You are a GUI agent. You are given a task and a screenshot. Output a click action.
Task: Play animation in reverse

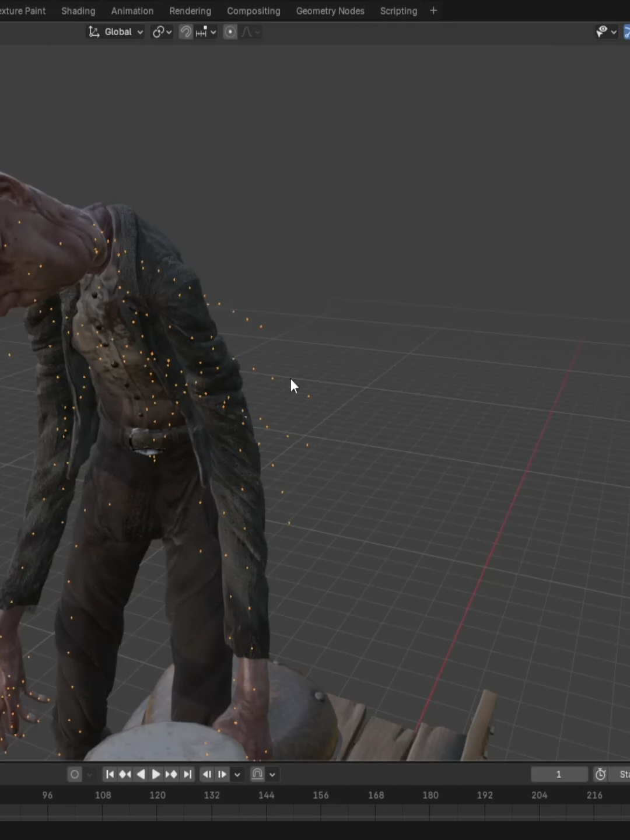coord(141,774)
